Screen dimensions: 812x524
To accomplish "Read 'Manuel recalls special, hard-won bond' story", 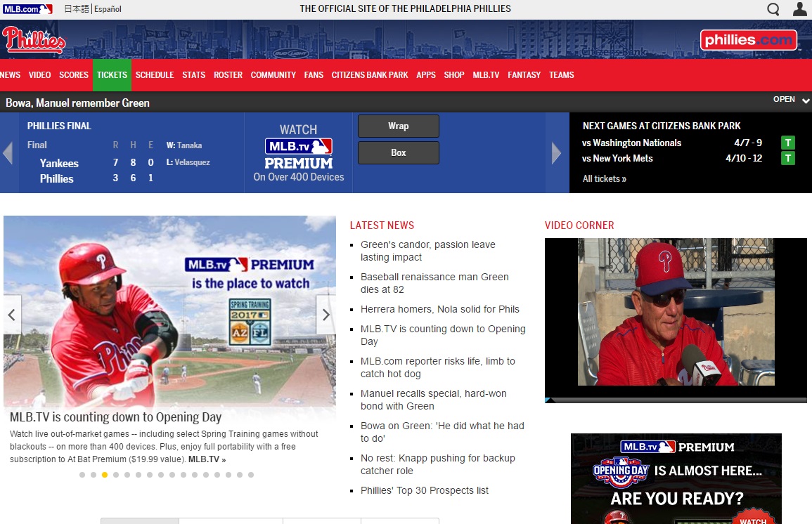I will click(x=434, y=400).
